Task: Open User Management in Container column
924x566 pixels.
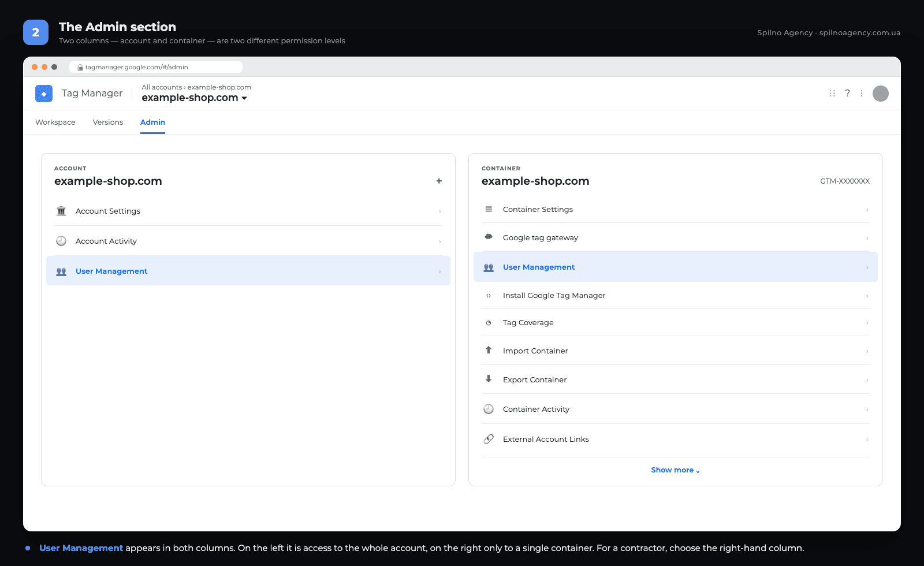Action: (x=676, y=267)
